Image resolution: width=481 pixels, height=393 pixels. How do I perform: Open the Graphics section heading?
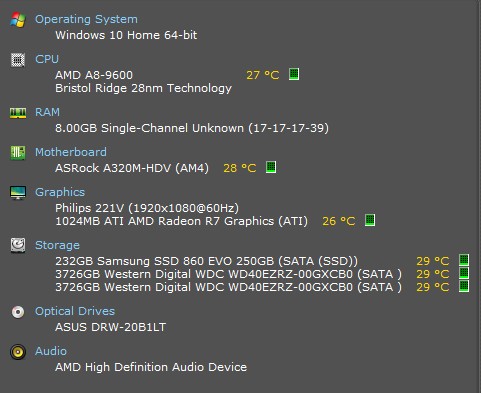pyautogui.click(x=60, y=192)
